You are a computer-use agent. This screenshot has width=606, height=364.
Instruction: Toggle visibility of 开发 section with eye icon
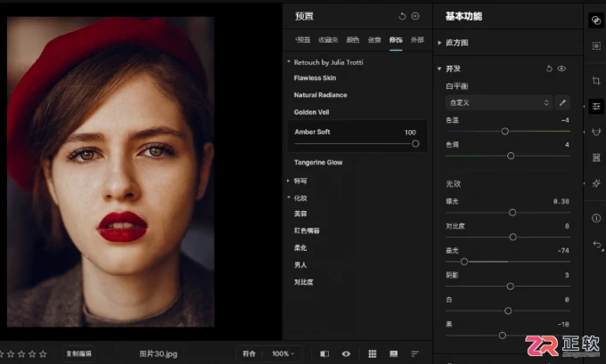(561, 69)
